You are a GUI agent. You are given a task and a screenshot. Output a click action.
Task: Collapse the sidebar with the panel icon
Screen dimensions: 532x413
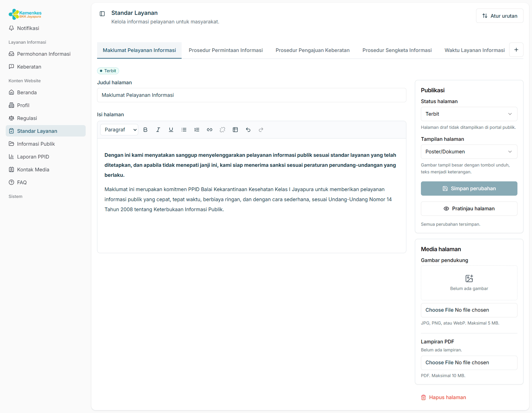click(102, 14)
